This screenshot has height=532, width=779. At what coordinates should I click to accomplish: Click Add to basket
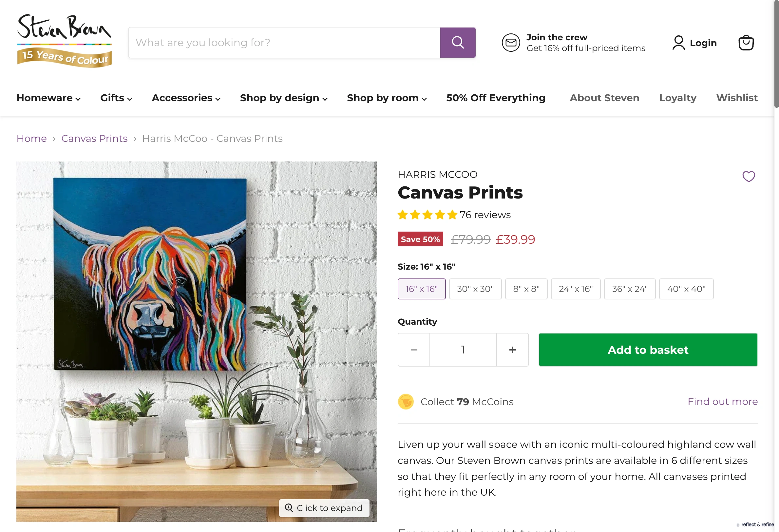[x=648, y=349]
